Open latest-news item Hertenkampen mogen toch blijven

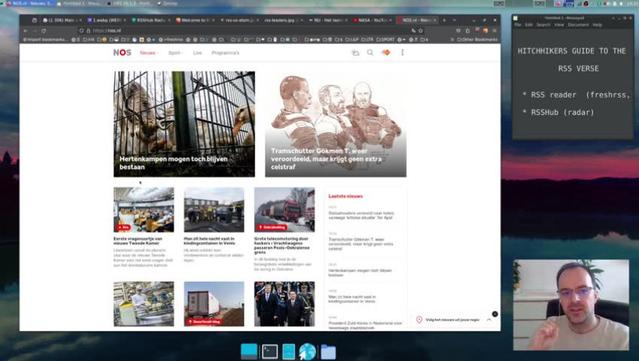pyautogui.click(x=360, y=273)
